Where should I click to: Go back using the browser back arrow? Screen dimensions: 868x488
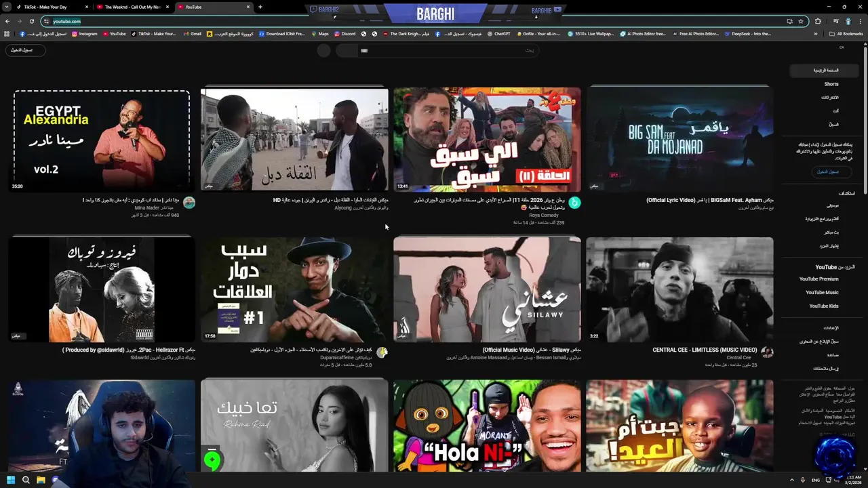[7, 21]
